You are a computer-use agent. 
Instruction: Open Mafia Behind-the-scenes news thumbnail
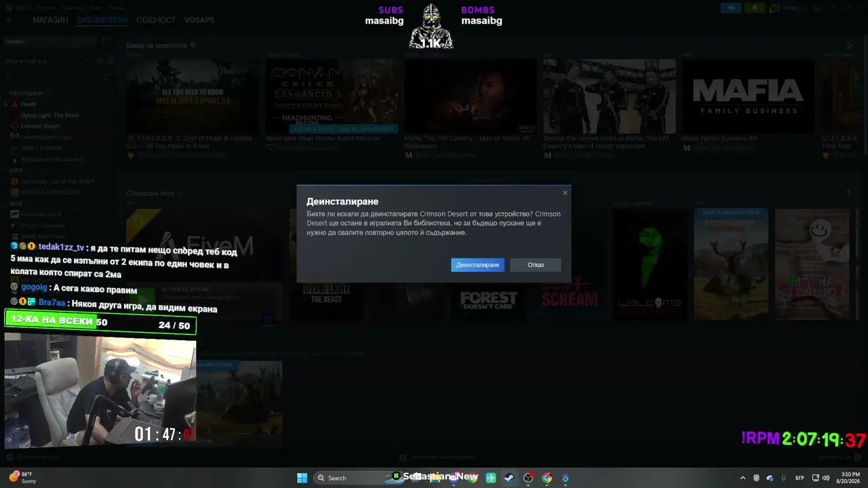point(609,96)
